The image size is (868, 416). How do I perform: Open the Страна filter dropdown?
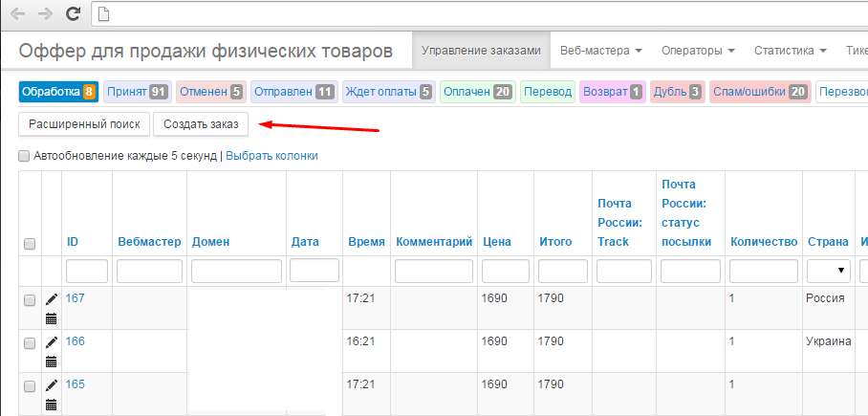coord(828,272)
